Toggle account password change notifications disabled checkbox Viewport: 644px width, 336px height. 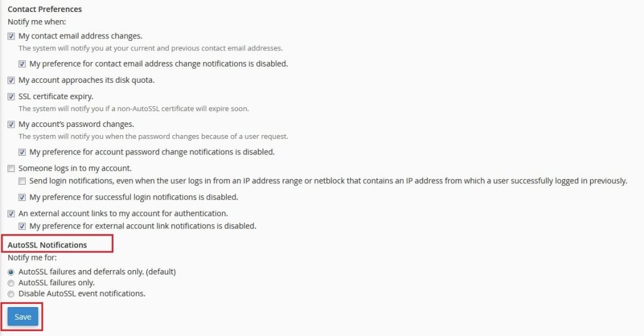point(22,152)
